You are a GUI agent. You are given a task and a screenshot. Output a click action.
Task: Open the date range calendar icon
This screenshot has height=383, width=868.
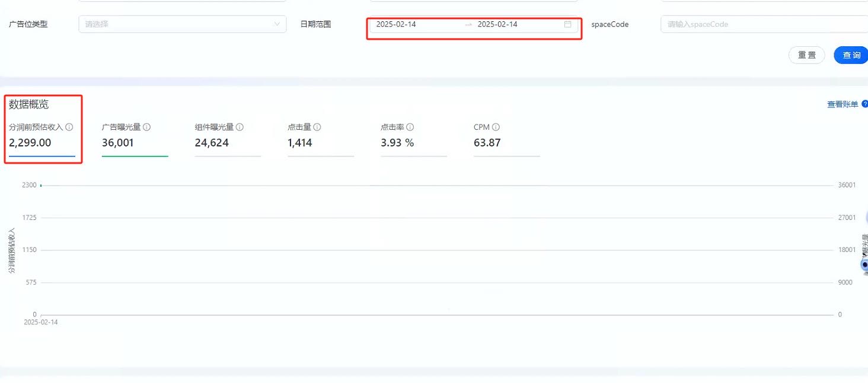[x=567, y=24]
